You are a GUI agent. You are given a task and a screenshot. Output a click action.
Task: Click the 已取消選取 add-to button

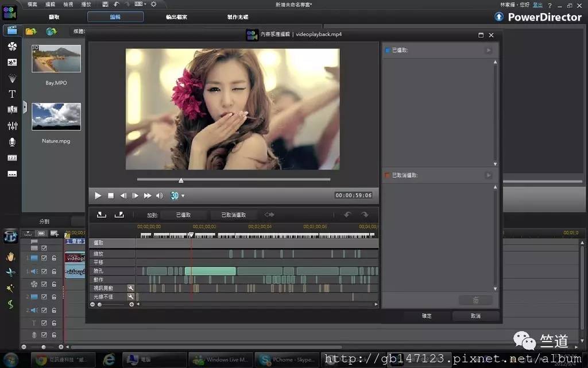(234, 215)
